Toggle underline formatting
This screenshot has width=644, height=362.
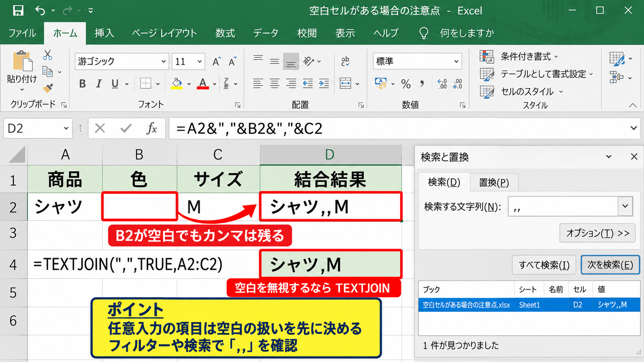click(x=115, y=83)
